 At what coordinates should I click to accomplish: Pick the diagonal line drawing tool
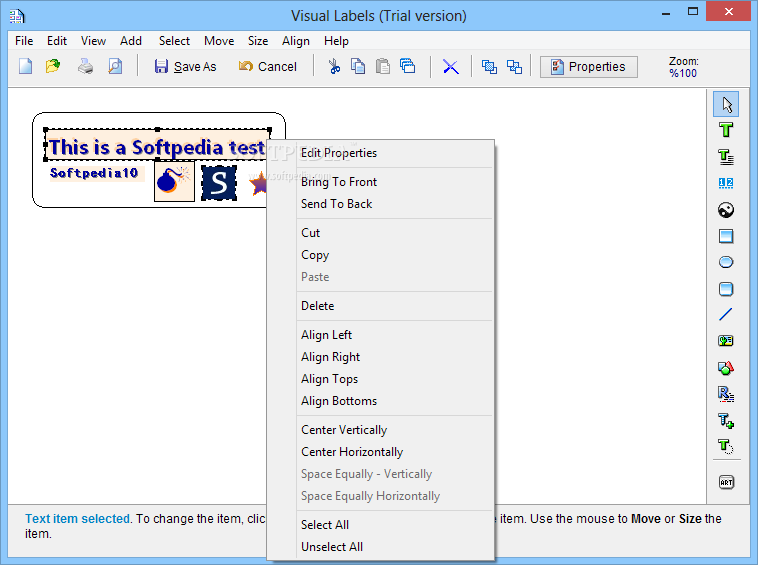(x=726, y=315)
